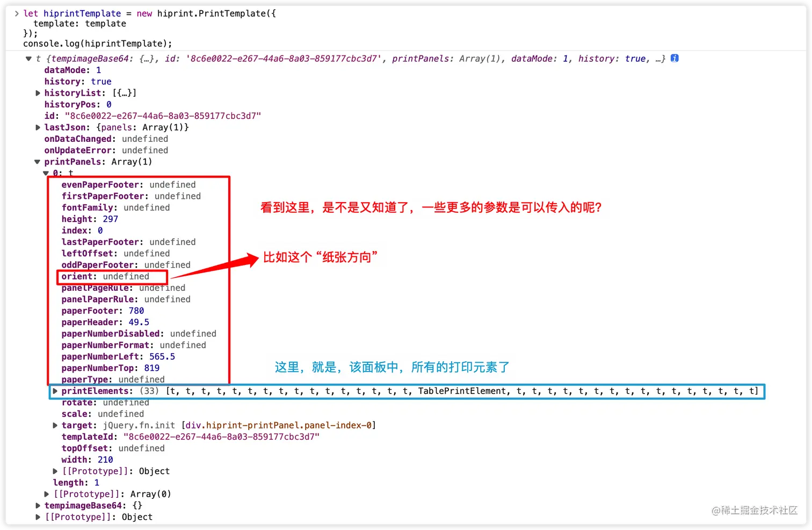Expand the [[Prototype]]: Array(0) node
This screenshot has width=812, height=530.
46,494
